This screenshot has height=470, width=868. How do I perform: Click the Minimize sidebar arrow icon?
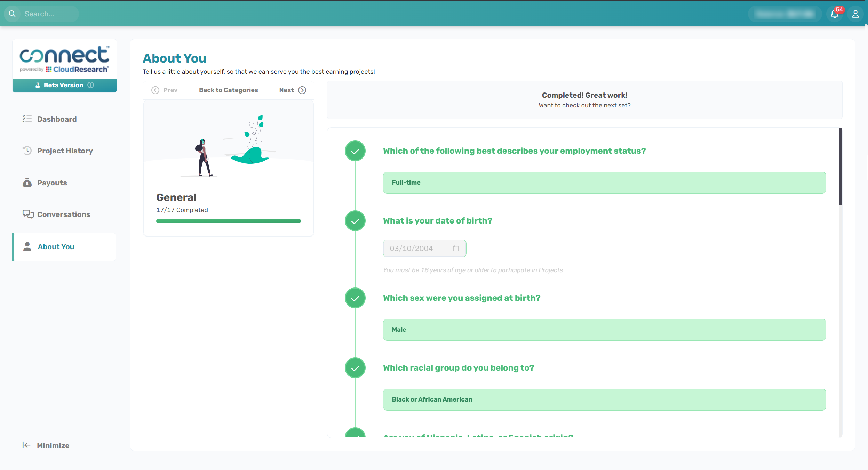coord(26,445)
